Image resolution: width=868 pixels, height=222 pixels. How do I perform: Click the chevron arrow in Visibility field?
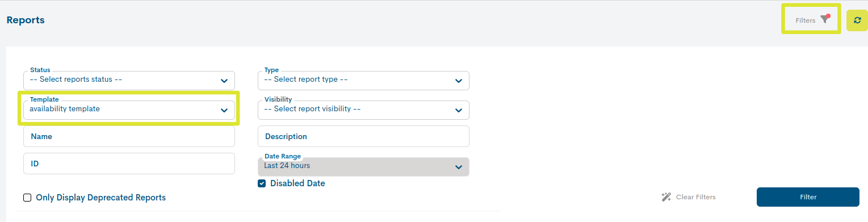coord(459,110)
